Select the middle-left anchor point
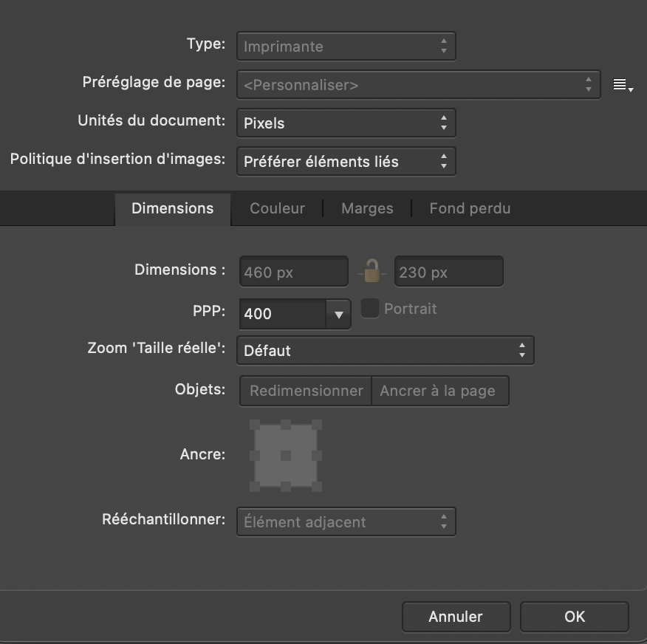 [255, 456]
